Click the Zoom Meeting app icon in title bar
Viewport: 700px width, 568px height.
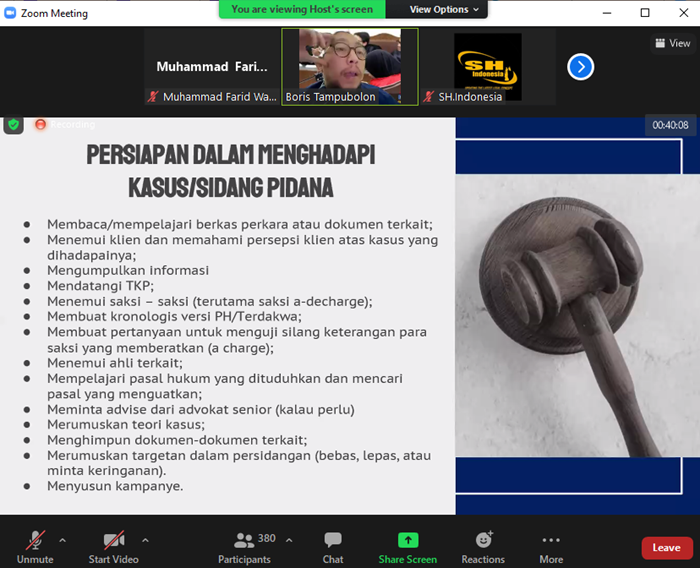10,13
